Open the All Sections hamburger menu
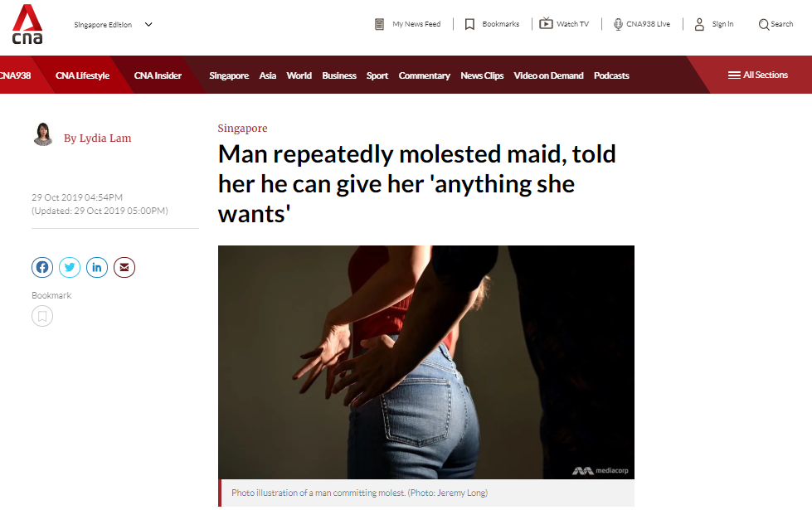Image resolution: width=812 pixels, height=510 pixels. pos(757,75)
